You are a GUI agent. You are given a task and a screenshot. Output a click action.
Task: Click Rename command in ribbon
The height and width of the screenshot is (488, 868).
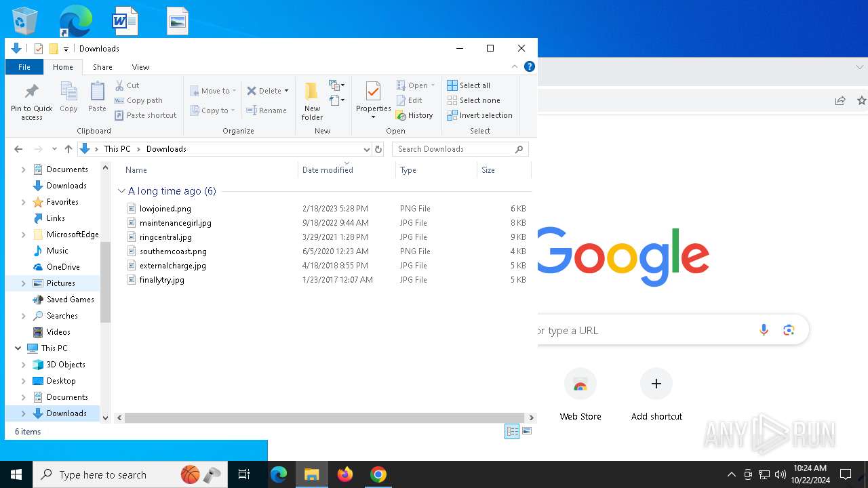267,110
